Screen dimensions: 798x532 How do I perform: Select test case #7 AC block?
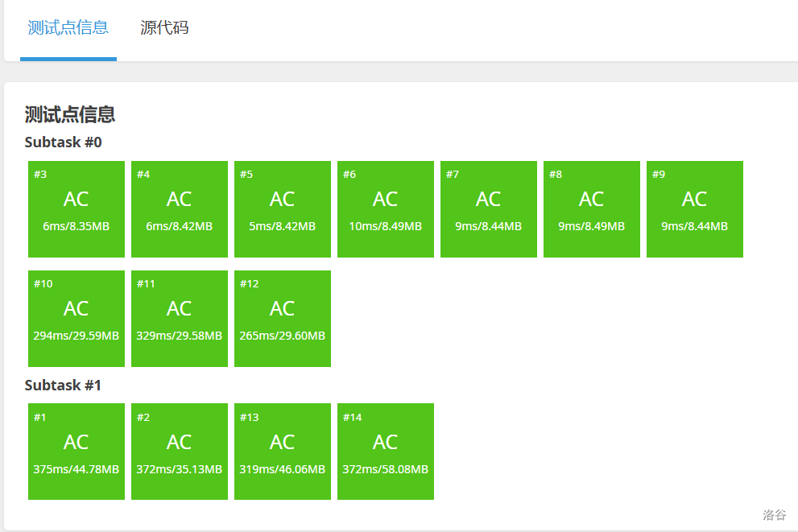click(x=489, y=209)
